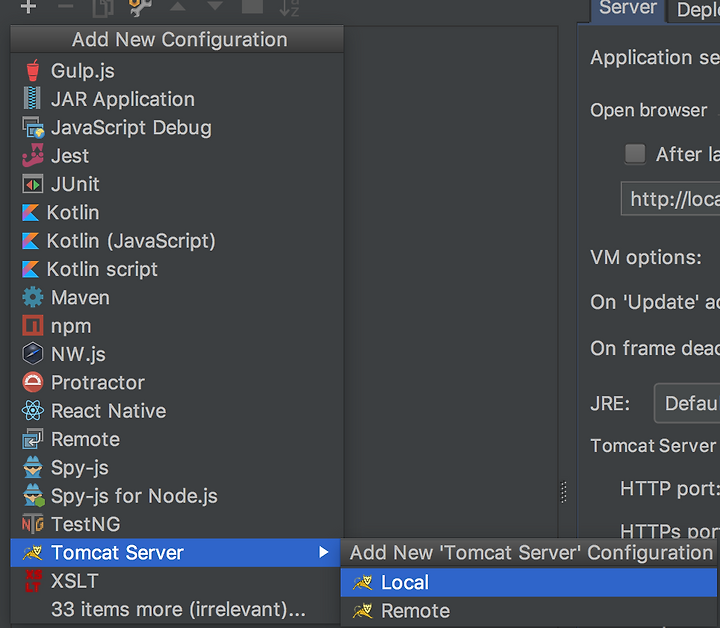This screenshot has width=720, height=628.
Task: Select the Jest list entry
Action: tap(177, 156)
